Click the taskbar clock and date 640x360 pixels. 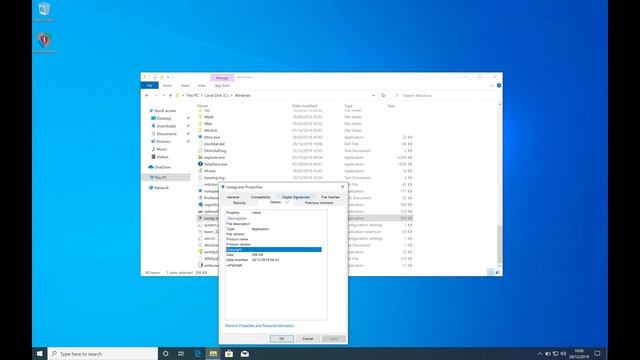coord(579,353)
